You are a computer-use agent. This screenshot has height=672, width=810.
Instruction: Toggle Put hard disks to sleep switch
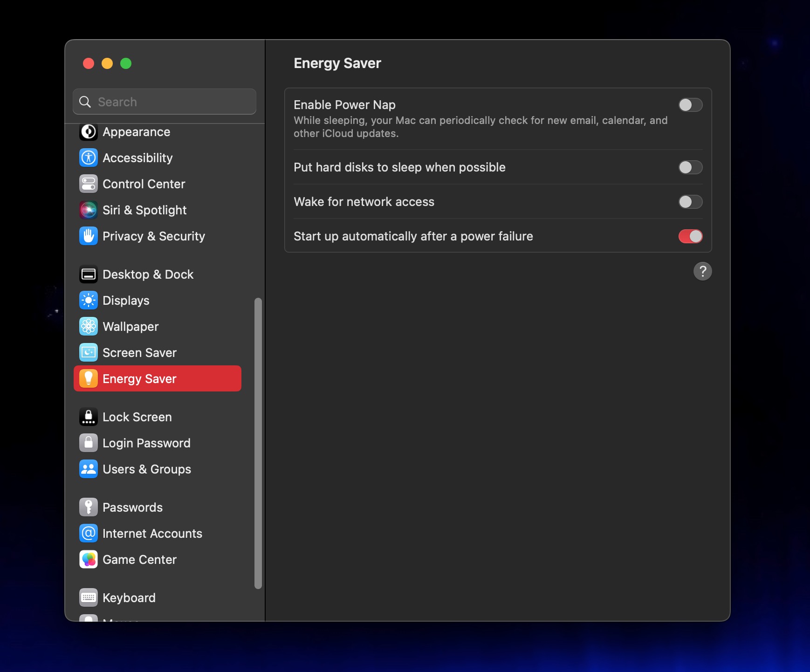coord(690,167)
